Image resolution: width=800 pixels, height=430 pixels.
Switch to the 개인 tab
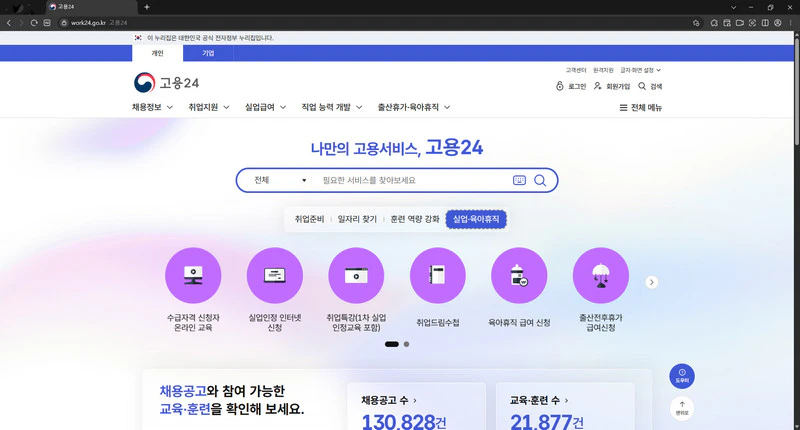pyautogui.click(x=157, y=53)
